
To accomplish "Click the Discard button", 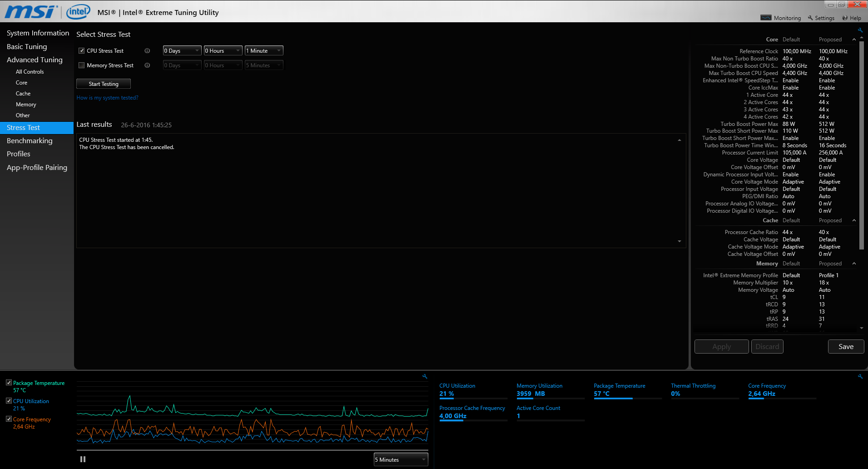I will pyautogui.click(x=767, y=347).
